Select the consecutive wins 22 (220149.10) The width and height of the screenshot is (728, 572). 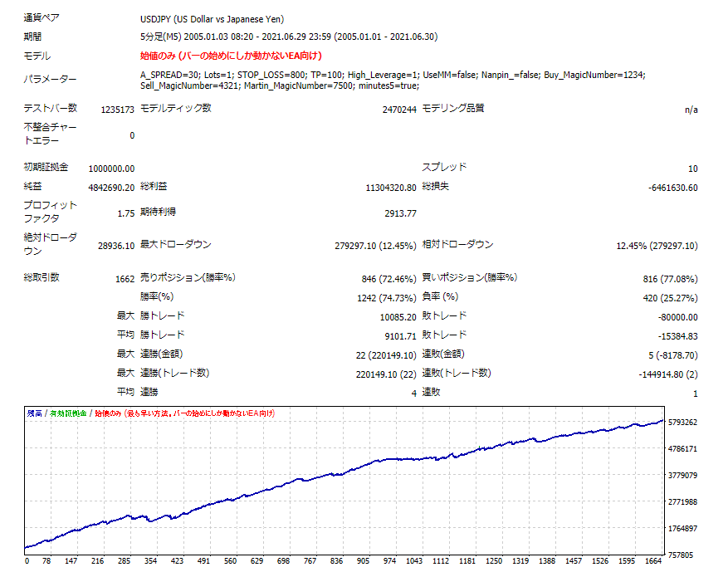pos(386,355)
